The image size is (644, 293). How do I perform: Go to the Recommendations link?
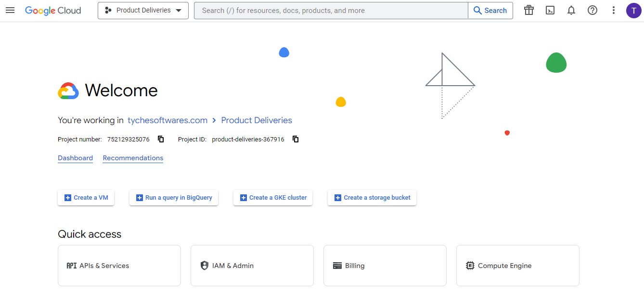coord(133,158)
